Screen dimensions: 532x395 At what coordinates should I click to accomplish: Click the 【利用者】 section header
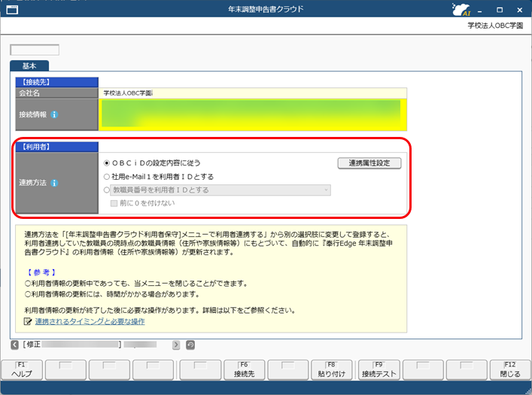57,147
